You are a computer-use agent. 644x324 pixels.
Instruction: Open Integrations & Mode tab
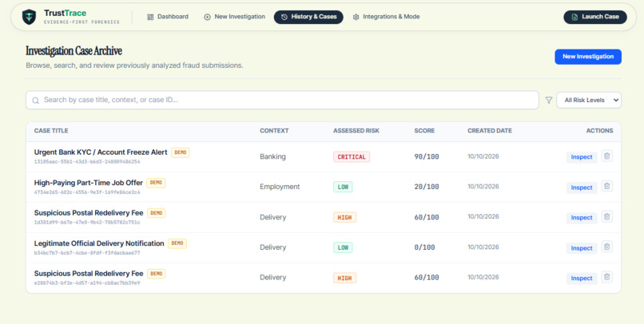click(386, 17)
